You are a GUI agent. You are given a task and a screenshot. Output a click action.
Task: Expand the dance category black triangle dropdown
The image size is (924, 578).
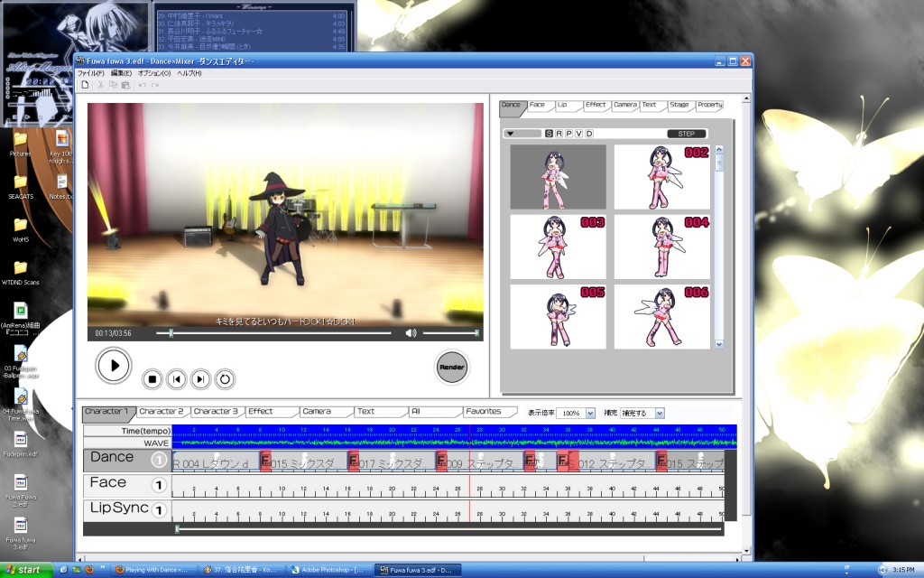pos(511,134)
